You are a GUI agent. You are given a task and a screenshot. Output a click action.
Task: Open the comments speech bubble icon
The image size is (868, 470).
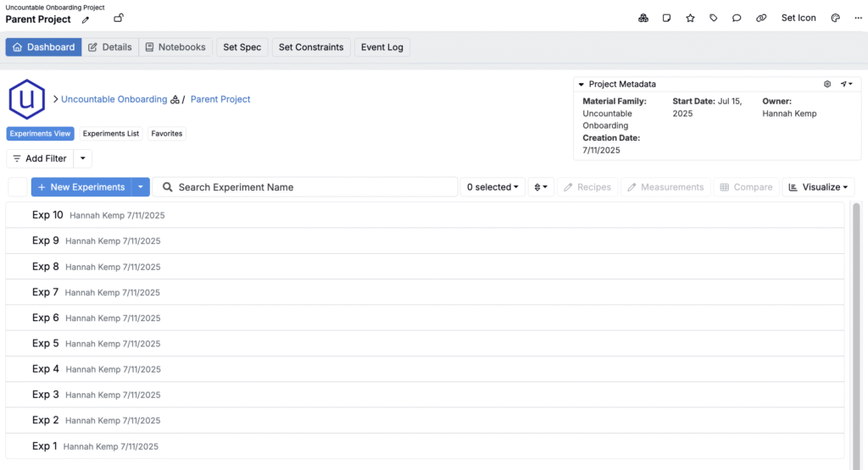tap(737, 18)
